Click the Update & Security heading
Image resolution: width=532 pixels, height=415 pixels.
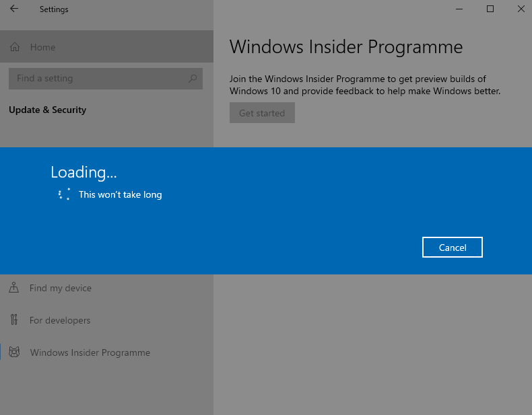pyautogui.click(x=48, y=110)
